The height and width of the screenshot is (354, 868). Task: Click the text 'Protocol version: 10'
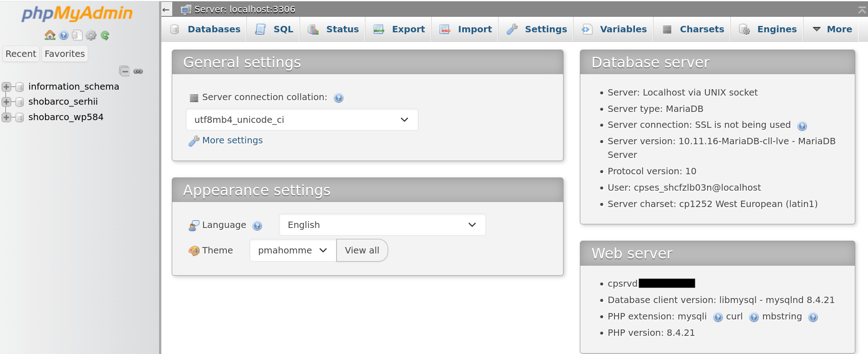(x=652, y=171)
